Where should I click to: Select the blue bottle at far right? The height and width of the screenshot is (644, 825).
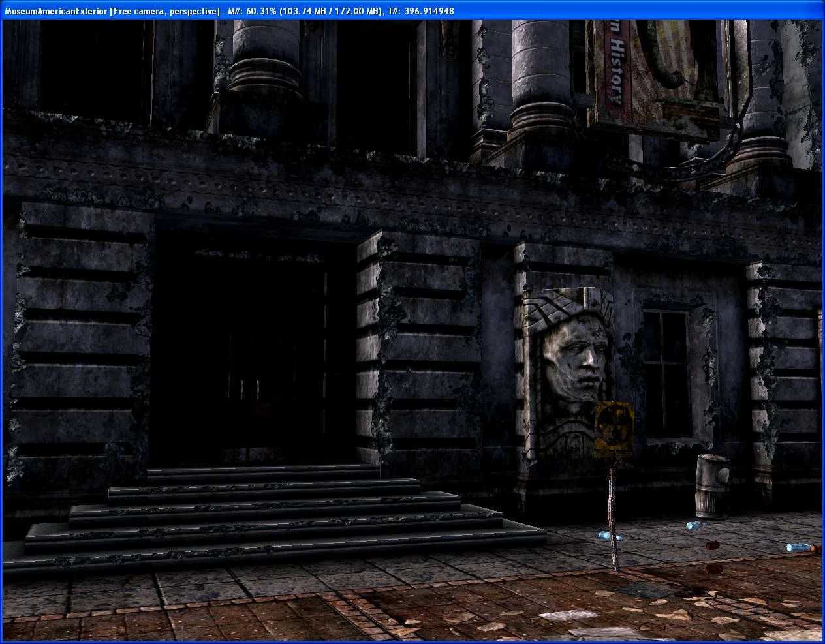point(798,547)
